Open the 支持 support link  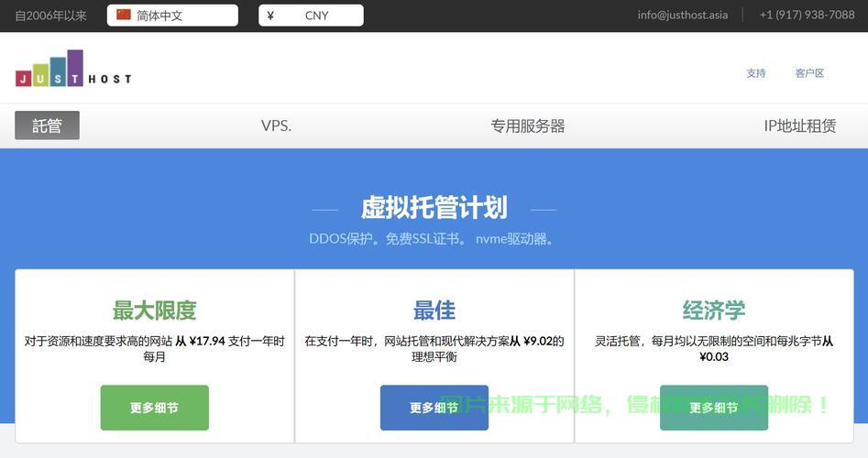pos(755,73)
